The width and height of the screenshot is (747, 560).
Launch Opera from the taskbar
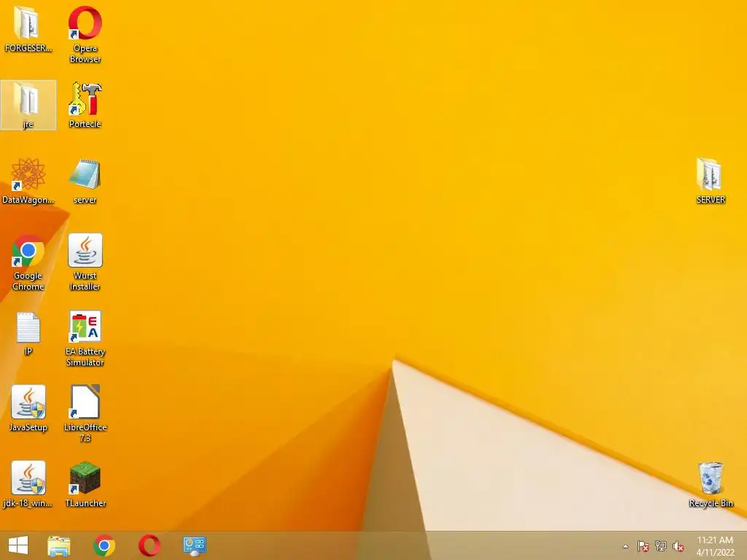tap(149, 545)
